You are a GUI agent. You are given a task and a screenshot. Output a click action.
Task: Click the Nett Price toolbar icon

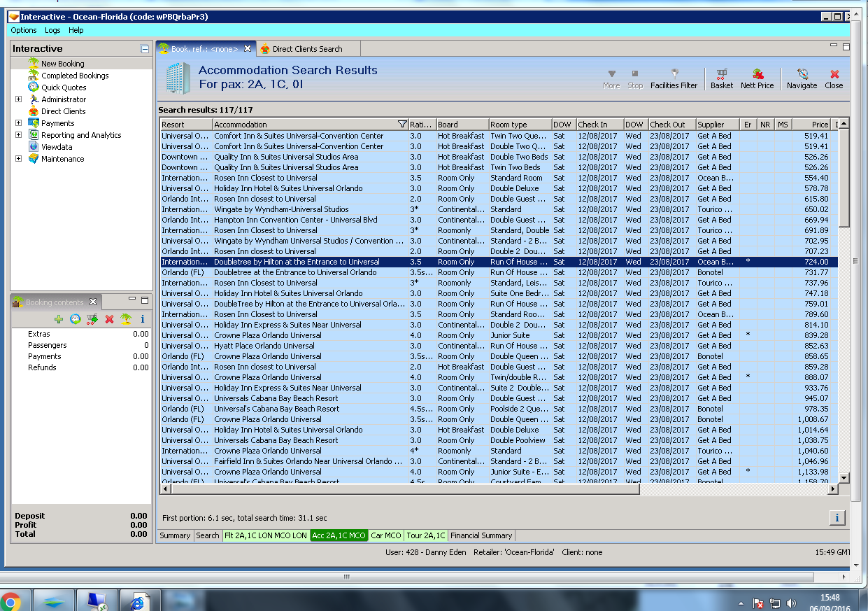[x=757, y=74]
